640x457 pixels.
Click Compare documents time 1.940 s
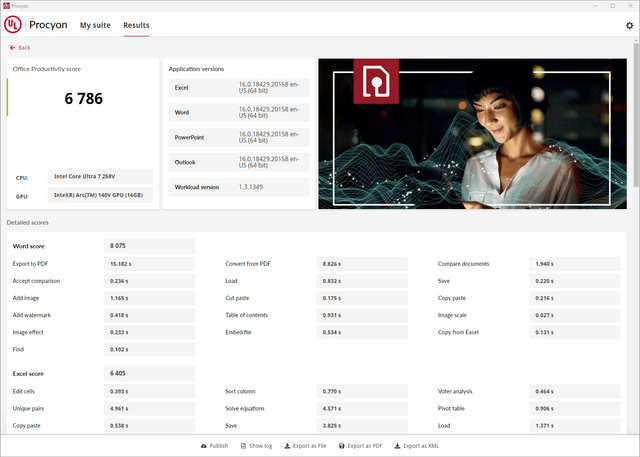click(575, 264)
